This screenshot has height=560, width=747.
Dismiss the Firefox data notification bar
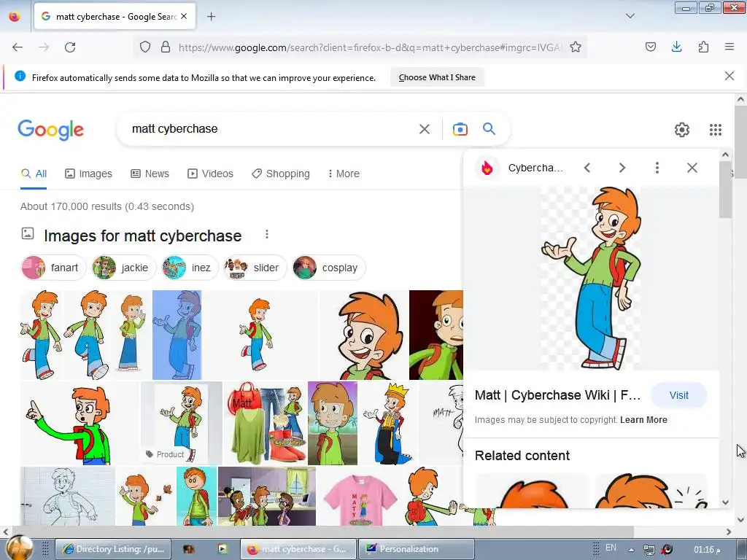[x=729, y=76]
